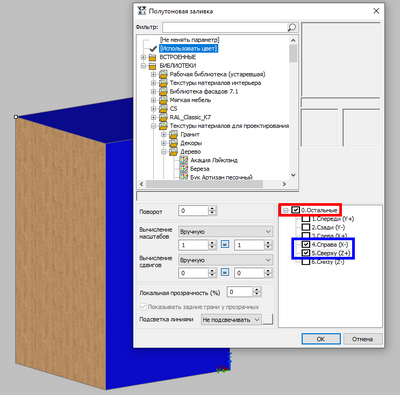Click the checkmark icon beside Использовать цвет
Screen dimensions: 400x395
click(153, 49)
